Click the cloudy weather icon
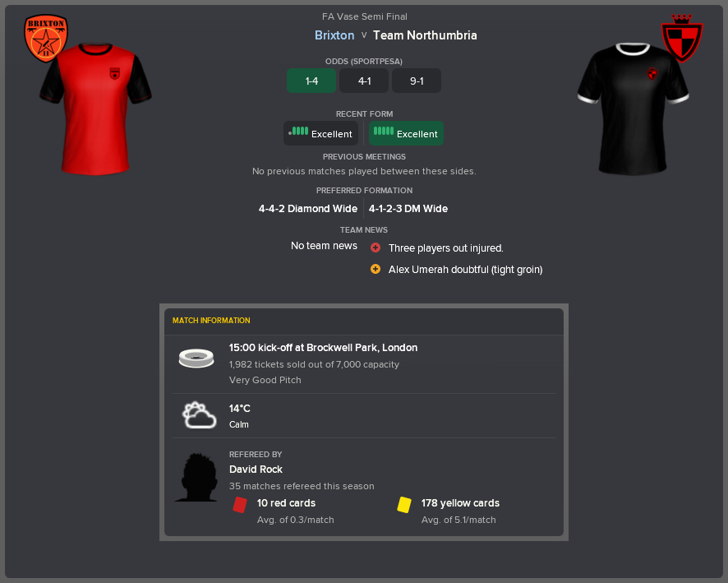The image size is (728, 583). 199,414
